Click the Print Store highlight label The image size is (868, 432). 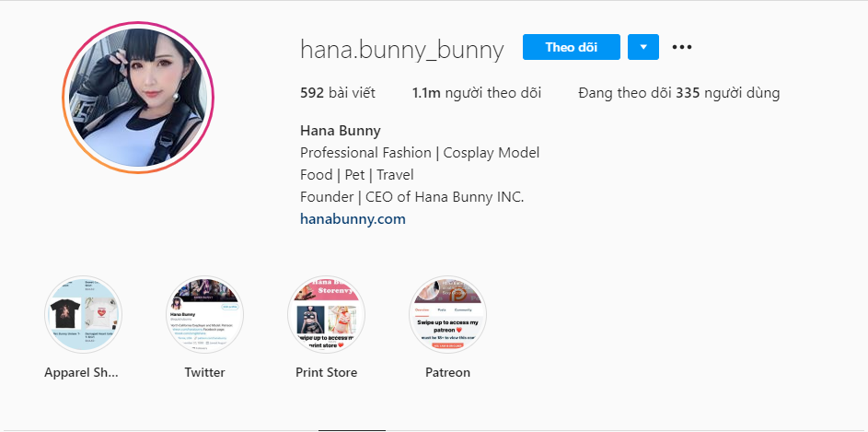(x=326, y=372)
